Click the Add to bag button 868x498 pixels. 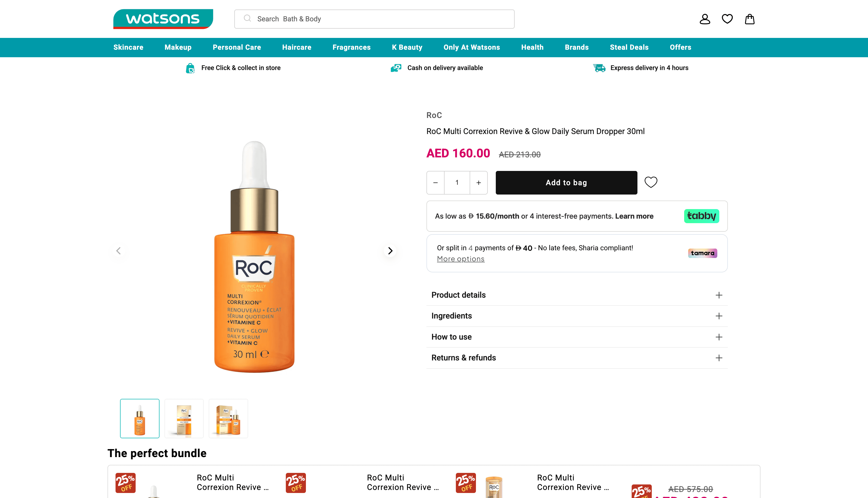click(x=566, y=183)
